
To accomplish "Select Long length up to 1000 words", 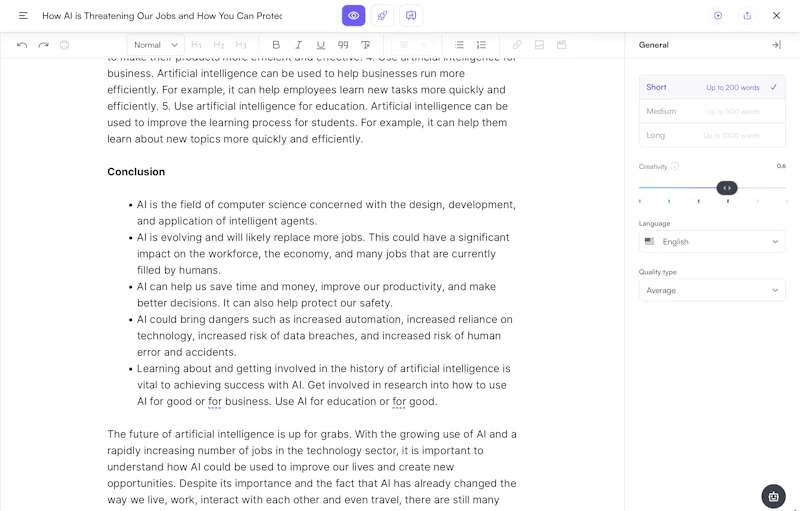I will 712,135.
